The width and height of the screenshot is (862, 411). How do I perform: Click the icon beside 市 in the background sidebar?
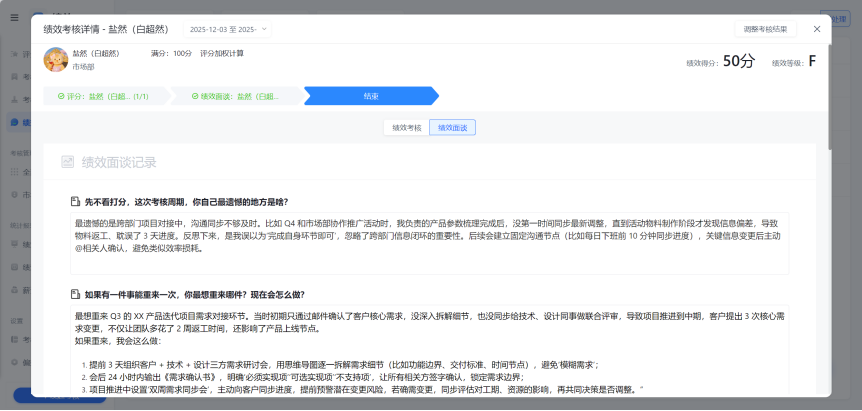[14, 195]
